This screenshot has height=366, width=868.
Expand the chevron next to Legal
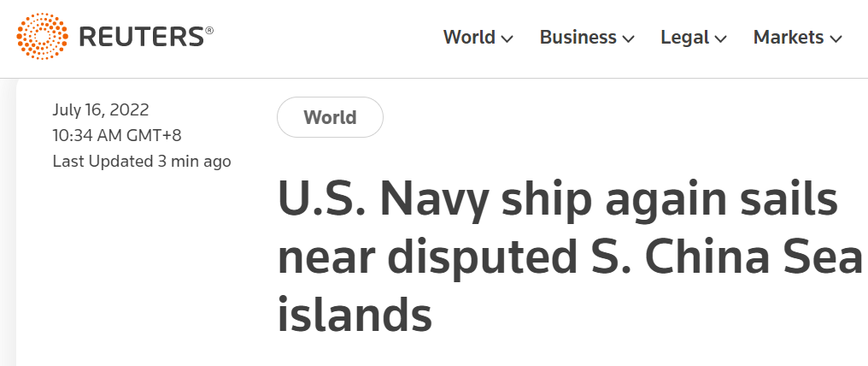click(721, 38)
